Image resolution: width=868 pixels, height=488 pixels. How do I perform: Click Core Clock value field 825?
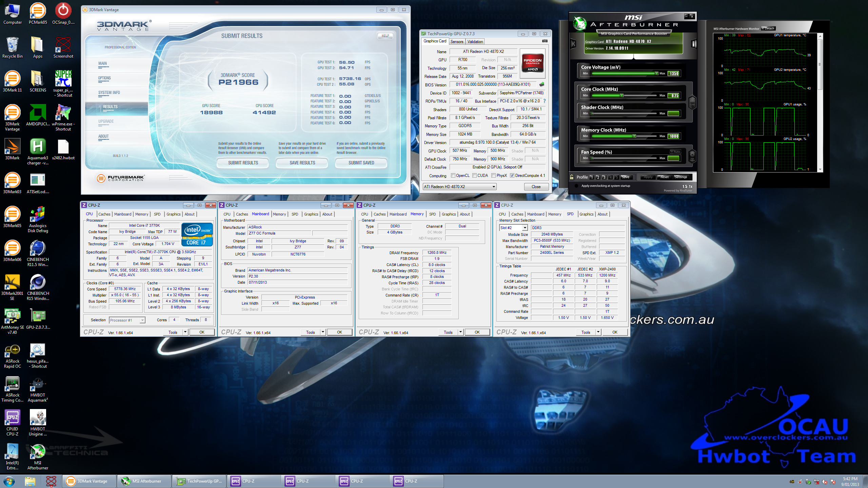(x=673, y=96)
